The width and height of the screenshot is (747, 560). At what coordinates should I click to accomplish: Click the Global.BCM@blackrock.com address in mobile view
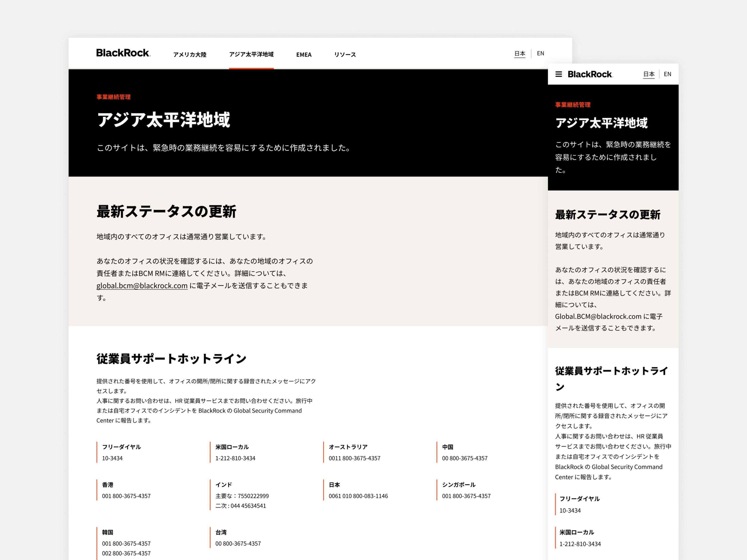(x=598, y=316)
